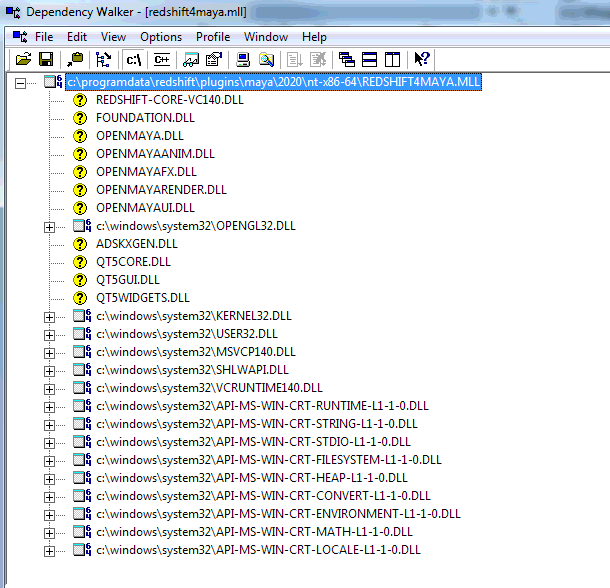This screenshot has height=588, width=610.
Task: Expand API-MS-WIN-CRT-LOCALE-L1-1-0.DLL node
Action: point(49,551)
